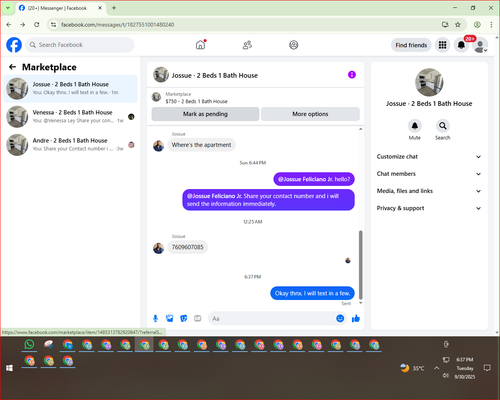Click the back arrow next to Marketplace
The image size is (500, 400).
(x=13, y=67)
